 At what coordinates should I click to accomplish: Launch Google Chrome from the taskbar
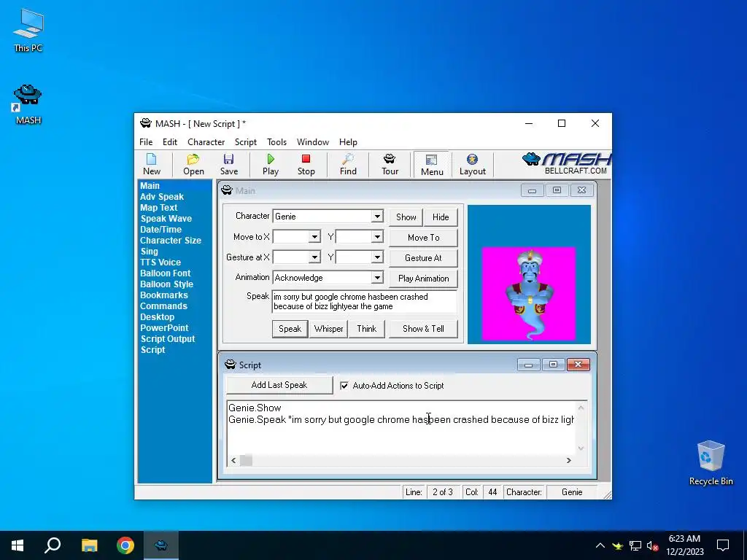pyautogui.click(x=125, y=545)
